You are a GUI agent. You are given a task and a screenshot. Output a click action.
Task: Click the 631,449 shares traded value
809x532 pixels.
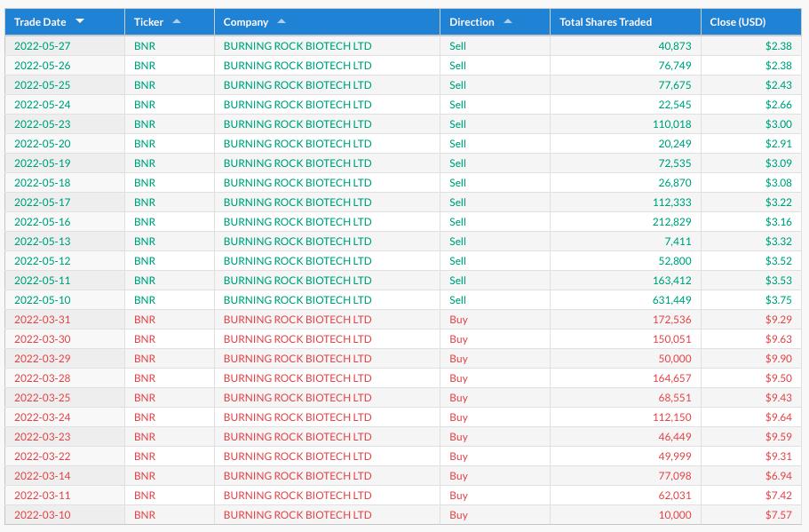point(670,300)
